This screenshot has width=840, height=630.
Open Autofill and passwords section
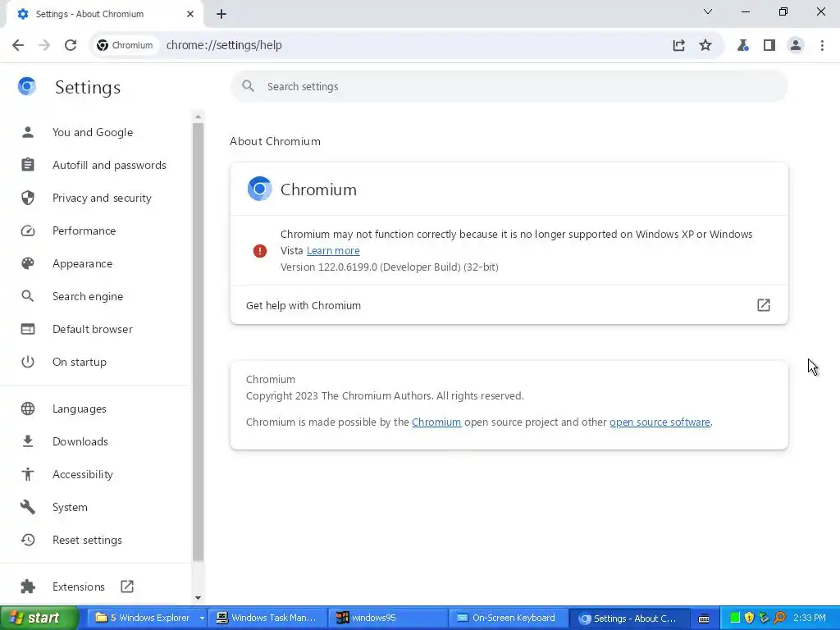(x=109, y=165)
